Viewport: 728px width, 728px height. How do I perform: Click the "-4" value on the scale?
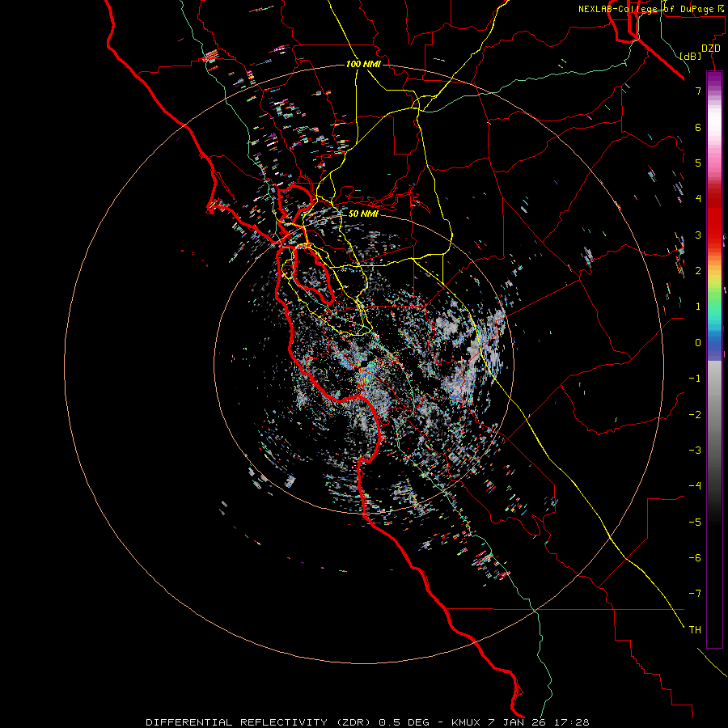[x=695, y=486]
